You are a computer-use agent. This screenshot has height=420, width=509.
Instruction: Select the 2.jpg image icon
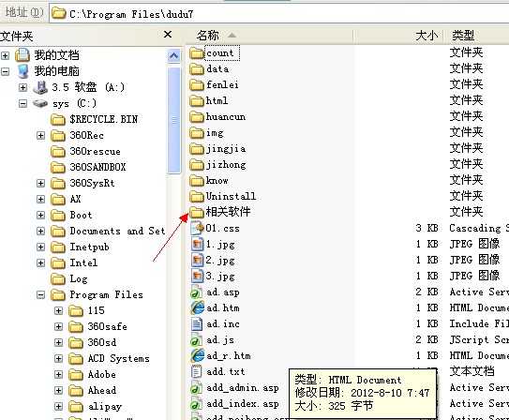pos(197,260)
